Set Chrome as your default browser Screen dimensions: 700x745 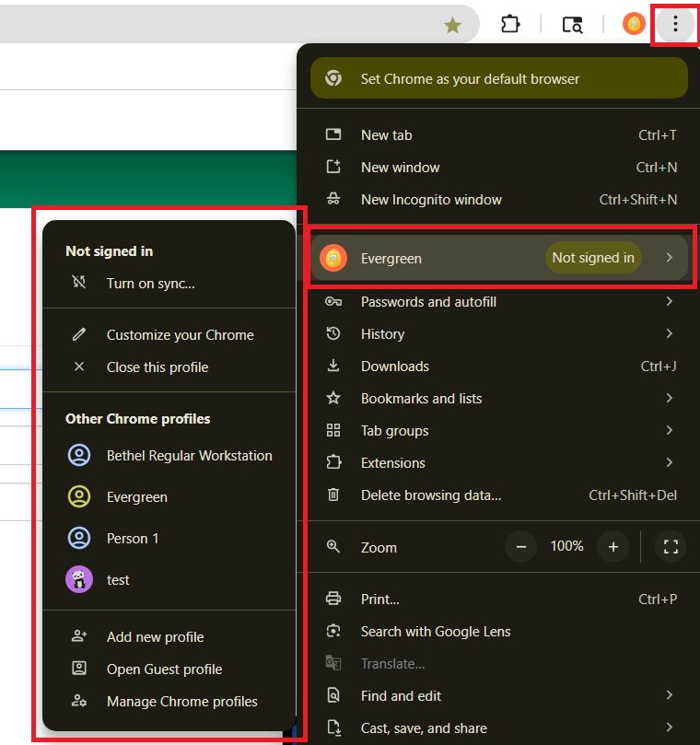[499, 78]
